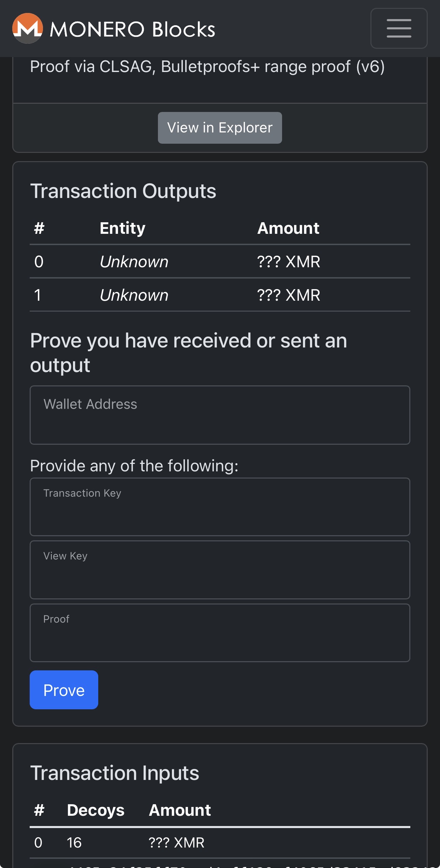Click the Entity column header
This screenshot has height=868, width=440.
coord(122,228)
